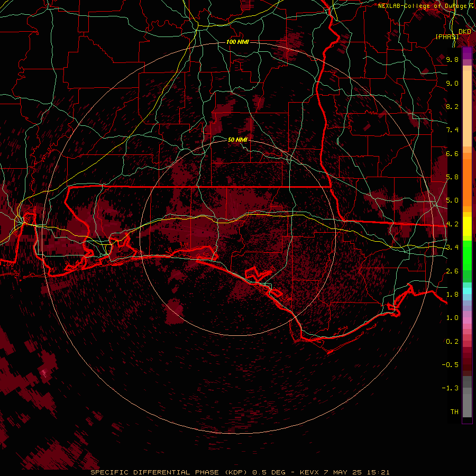Select the 3.4 scale label
The height and width of the screenshot is (476, 476).
(x=452, y=248)
